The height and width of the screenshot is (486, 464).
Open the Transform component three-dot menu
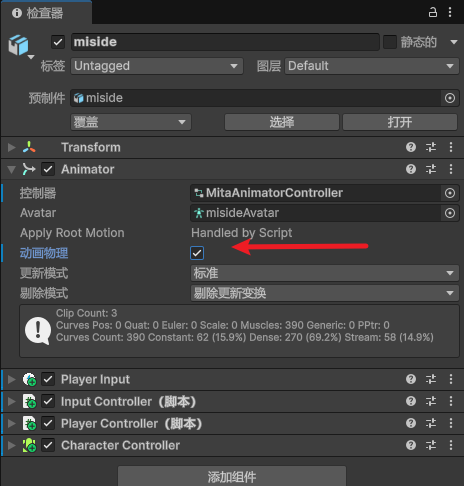pos(451,147)
